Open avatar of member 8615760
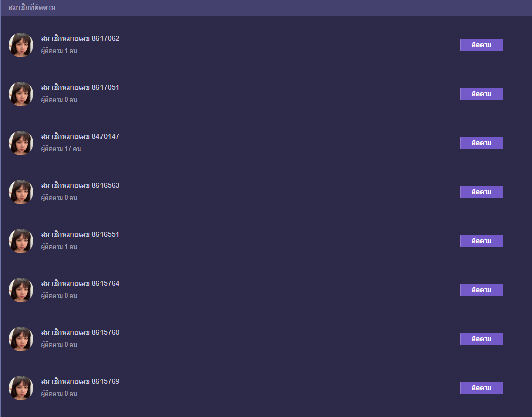This screenshot has width=532, height=417. coord(21,339)
